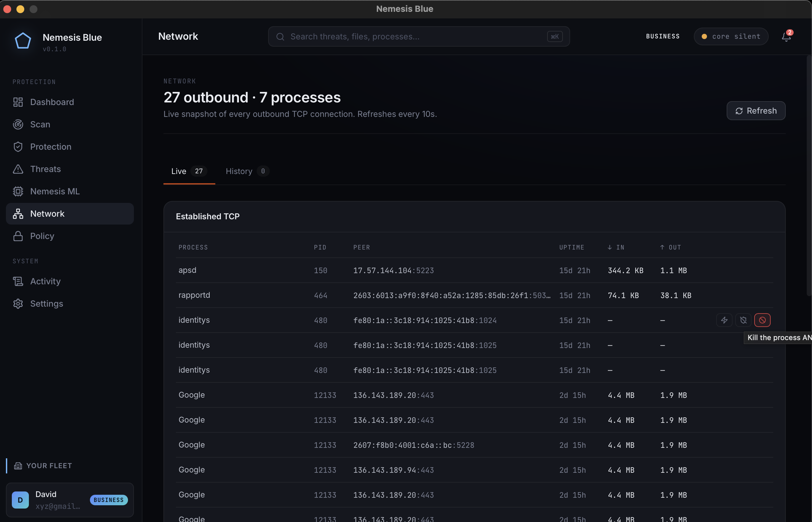Click the 1.1 MB outbound value

tap(673, 271)
